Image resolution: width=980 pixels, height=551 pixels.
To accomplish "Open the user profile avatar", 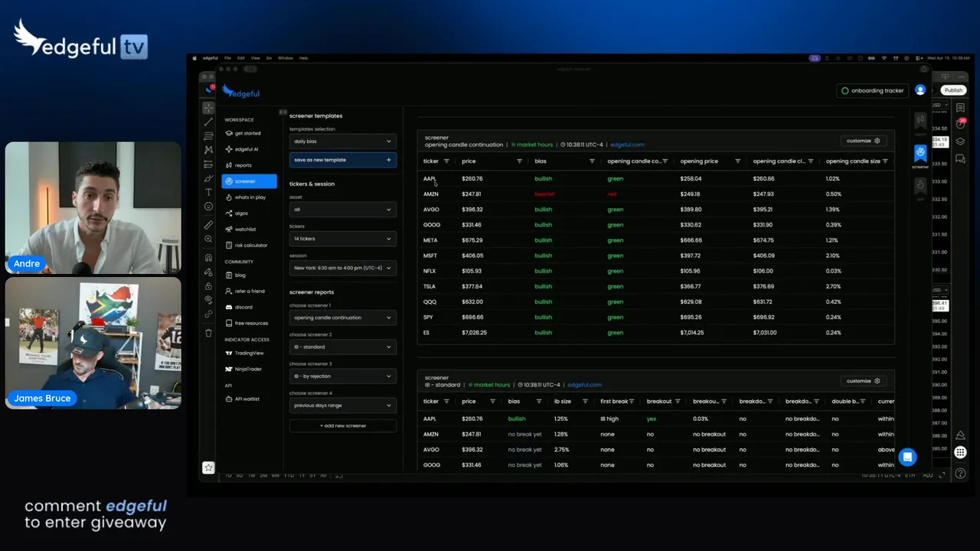I will tap(920, 90).
